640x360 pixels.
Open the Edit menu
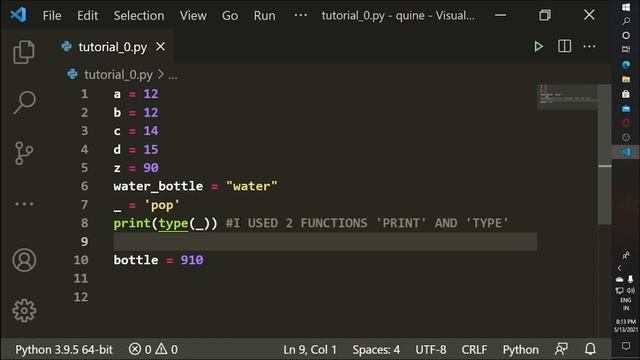coord(87,16)
